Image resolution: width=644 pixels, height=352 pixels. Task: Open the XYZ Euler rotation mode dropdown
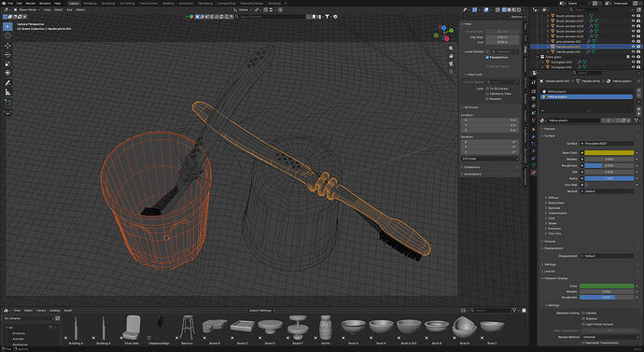pos(490,159)
